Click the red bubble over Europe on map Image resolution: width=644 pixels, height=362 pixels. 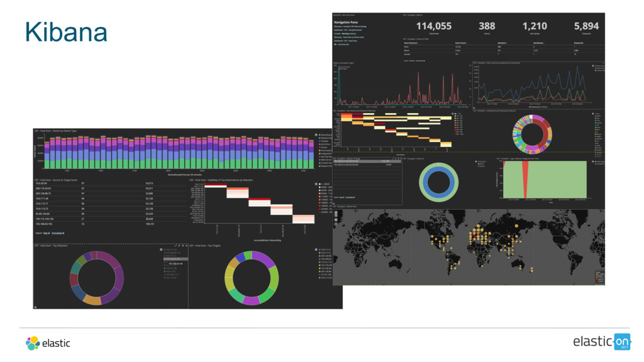pos(474,237)
